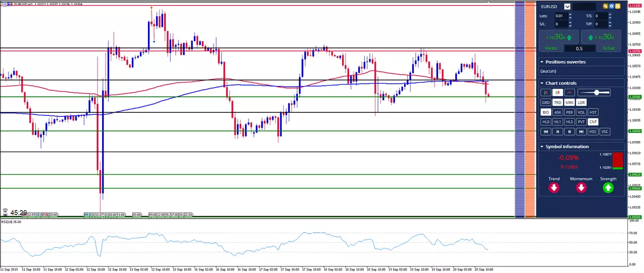
Task: Click the 1.10251 low price label
Action: (606, 168)
